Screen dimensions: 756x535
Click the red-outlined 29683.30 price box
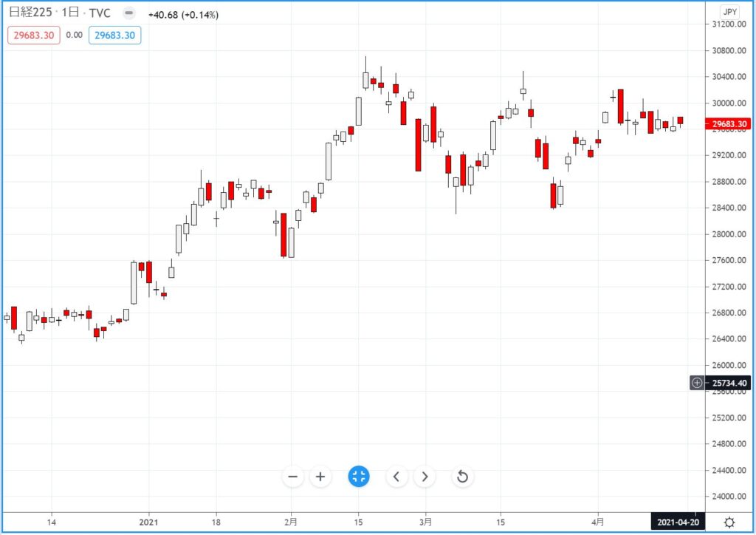coord(33,35)
